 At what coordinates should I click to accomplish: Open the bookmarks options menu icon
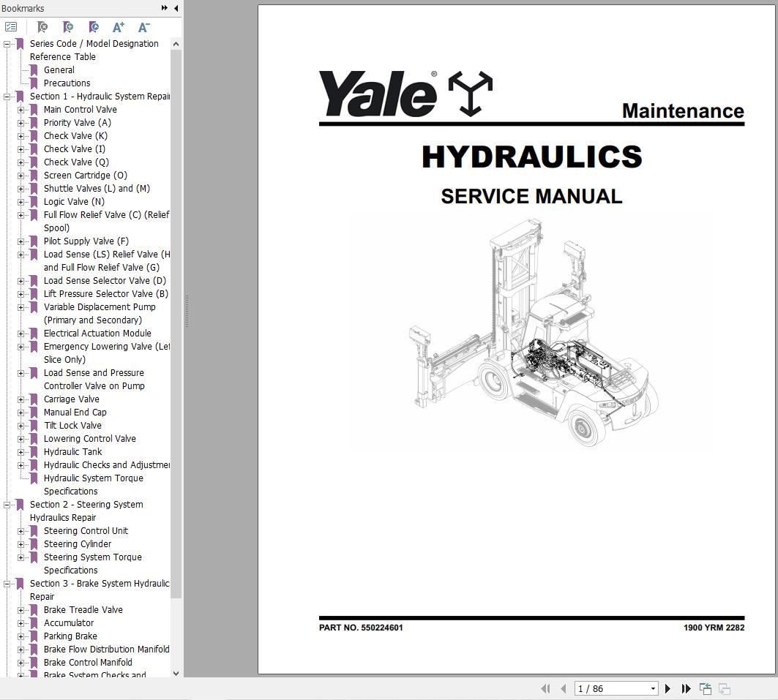11,27
